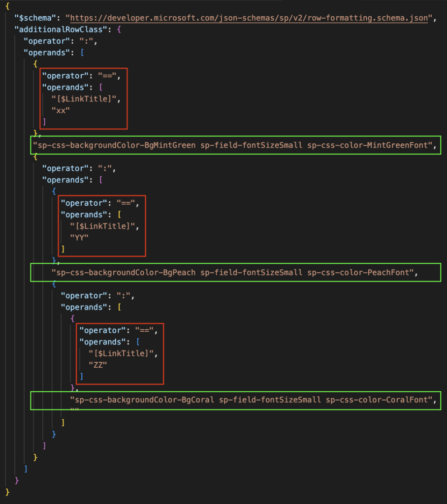Click "operands" key in the "xx" comparison
Viewport: 447px width, 504px height.
65,88
